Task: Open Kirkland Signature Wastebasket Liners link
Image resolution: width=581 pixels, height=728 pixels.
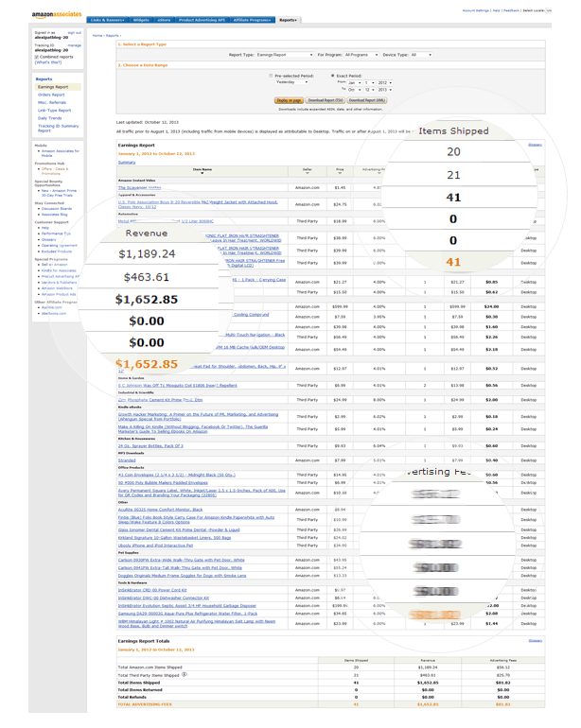Action: [174, 538]
